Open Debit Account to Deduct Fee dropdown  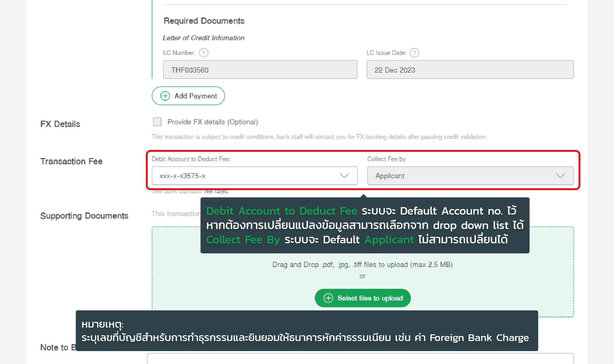click(246, 176)
